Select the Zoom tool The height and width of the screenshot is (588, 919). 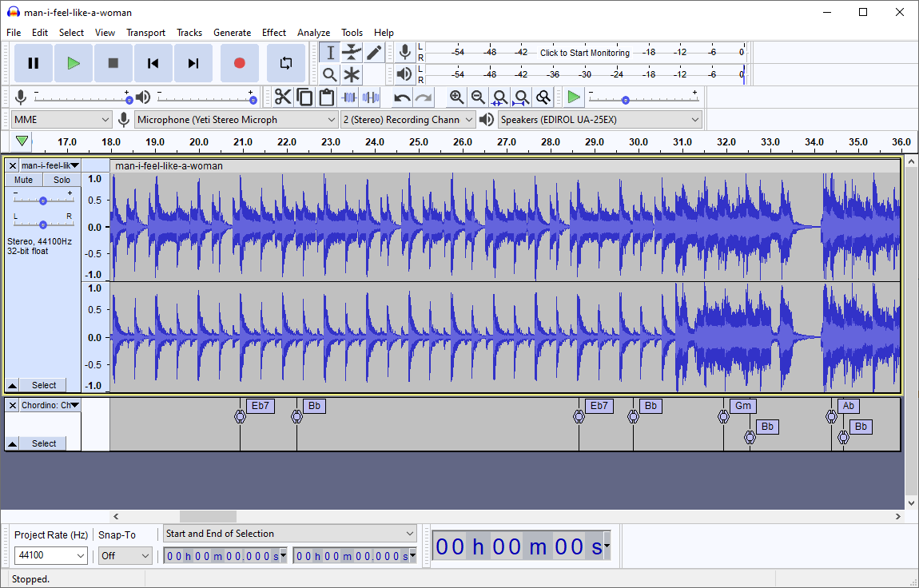click(x=330, y=74)
